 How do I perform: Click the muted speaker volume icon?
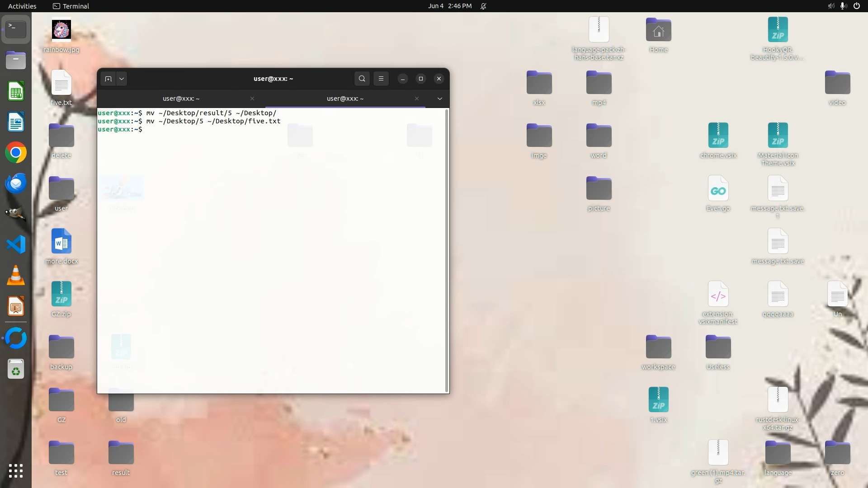(830, 6)
